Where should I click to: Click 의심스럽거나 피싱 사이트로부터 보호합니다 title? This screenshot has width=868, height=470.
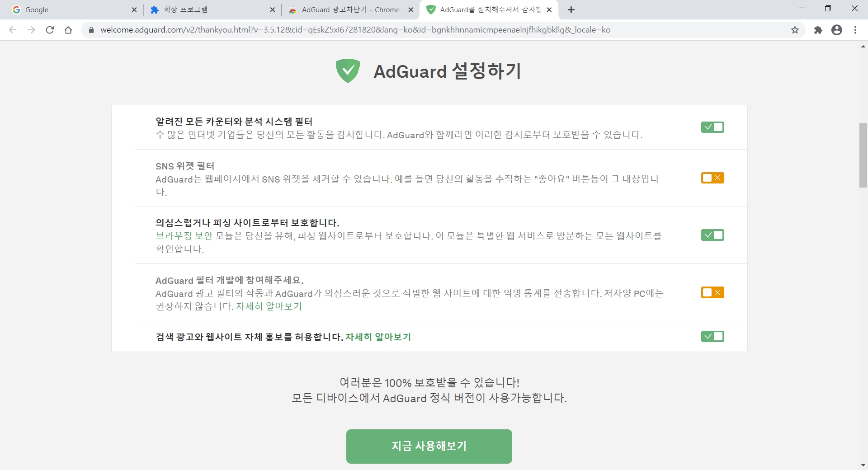coord(247,223)
